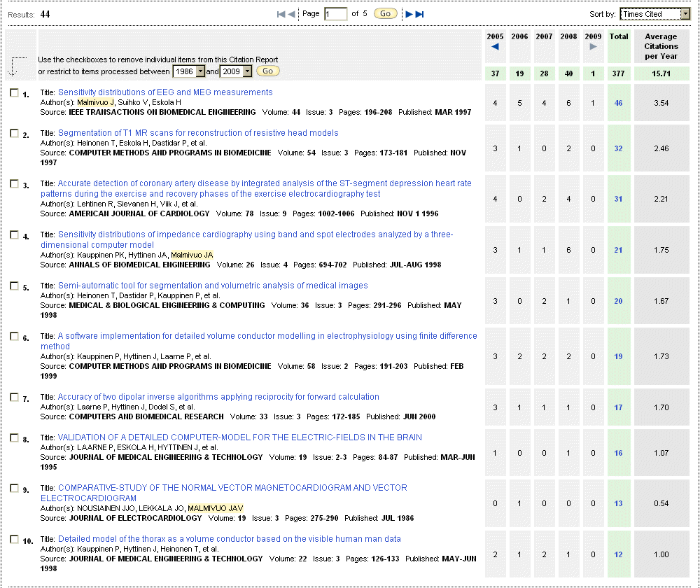Click the page number input field
Screen dimensions: 700x588
[335, 14]
